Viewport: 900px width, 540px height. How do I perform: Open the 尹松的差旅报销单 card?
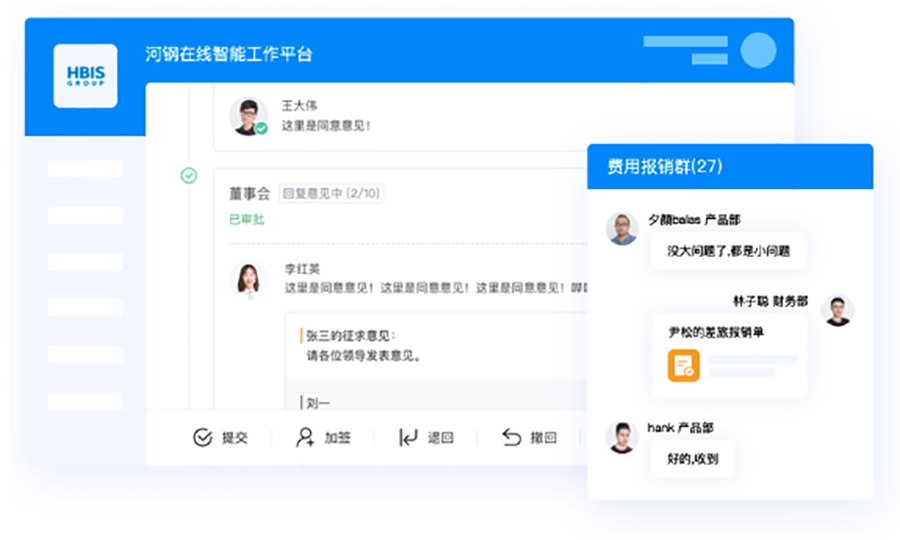[730, 356]
